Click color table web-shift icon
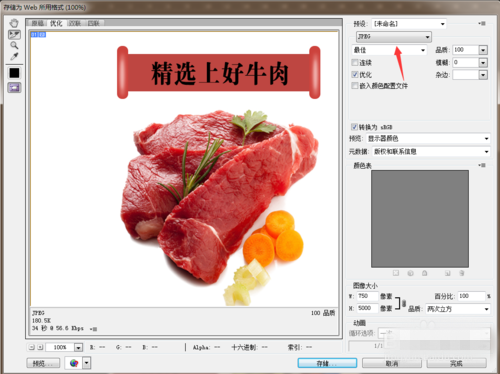500x374 pixels. [x=410, y=273]
